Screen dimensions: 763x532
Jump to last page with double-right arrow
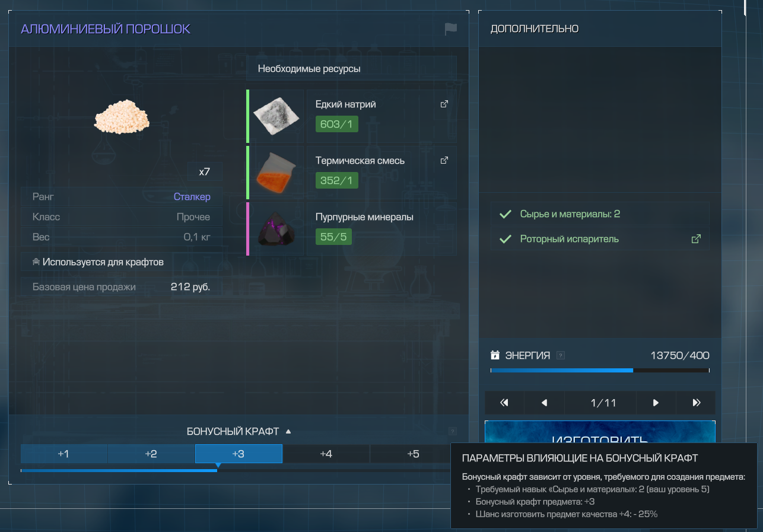[x=696, y=403]
